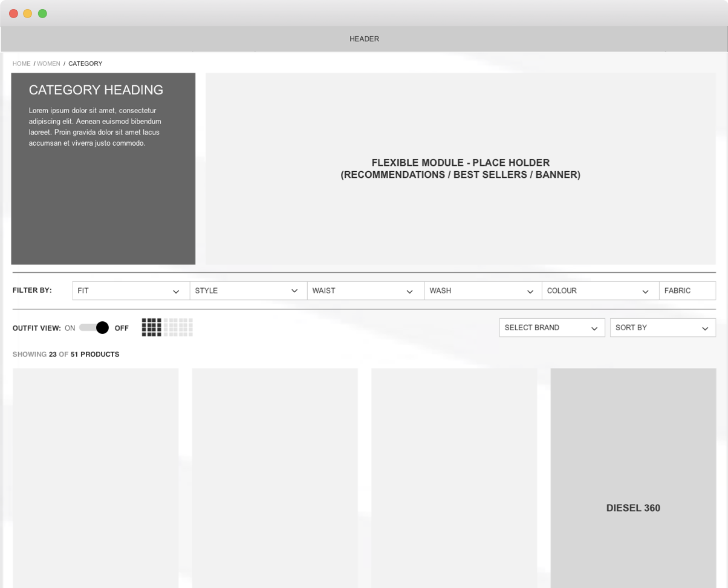The image size is (728, 588).
Task: Open the FIT filter dropdown
Action: (131, 291)
